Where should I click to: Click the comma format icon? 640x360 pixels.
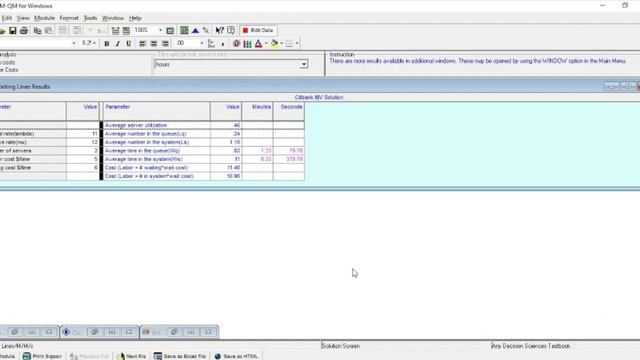pyautogui.click(x=223, y=44)
